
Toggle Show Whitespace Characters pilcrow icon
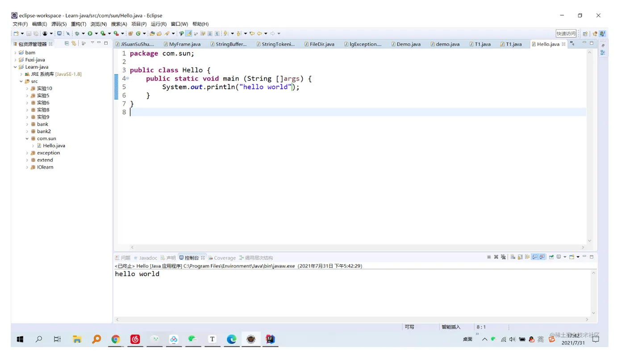[217, 33]
